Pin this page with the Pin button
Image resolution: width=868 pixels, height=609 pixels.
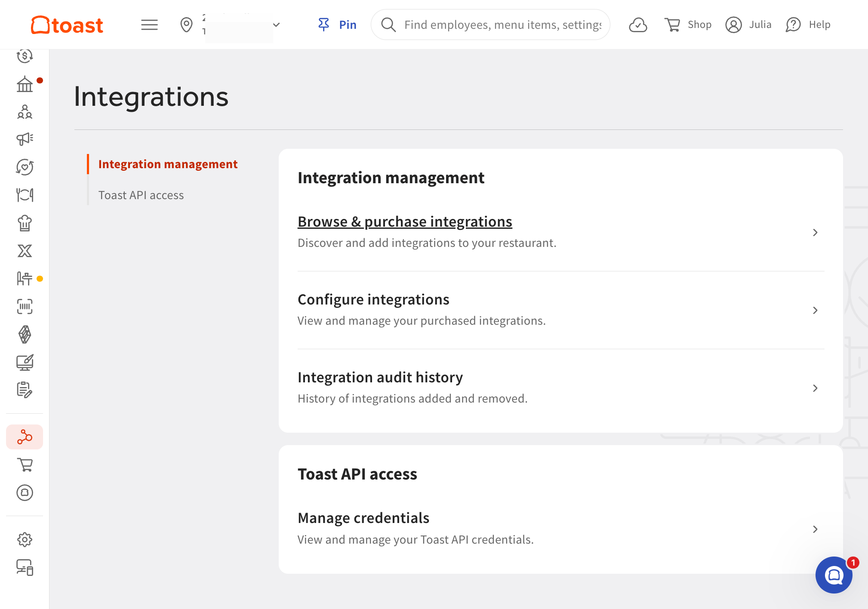tap(337, 25)
